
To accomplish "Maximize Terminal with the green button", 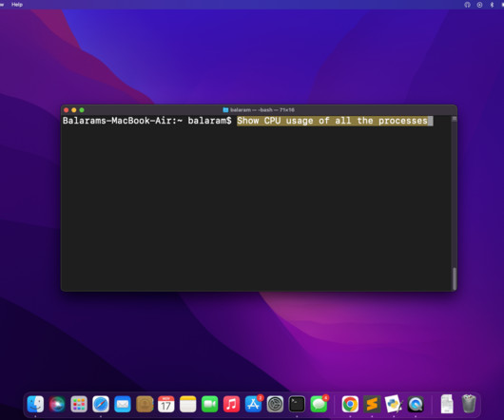I will click(x=82, y=110).
